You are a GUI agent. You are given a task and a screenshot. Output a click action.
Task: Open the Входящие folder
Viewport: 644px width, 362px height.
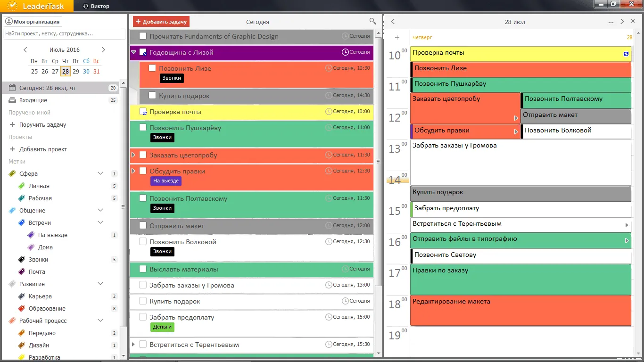[x=33, y=100]
